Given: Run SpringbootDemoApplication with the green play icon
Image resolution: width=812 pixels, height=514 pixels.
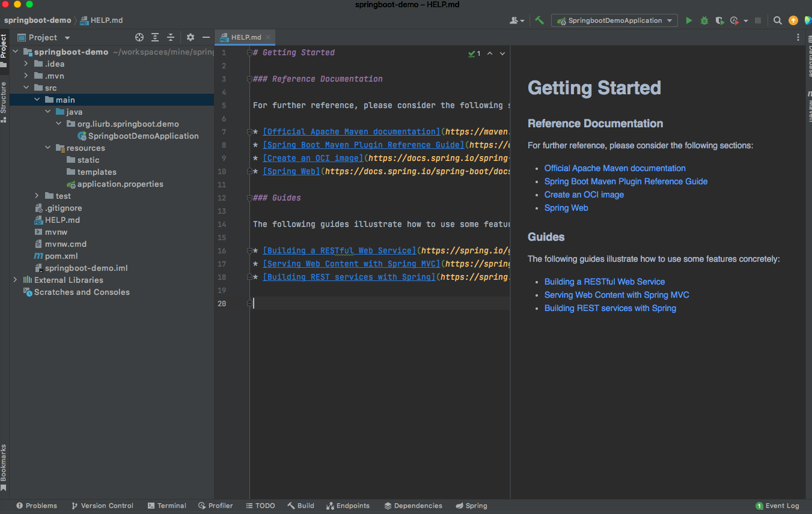Looking at the screenshot, I should [x=689, y=20].
